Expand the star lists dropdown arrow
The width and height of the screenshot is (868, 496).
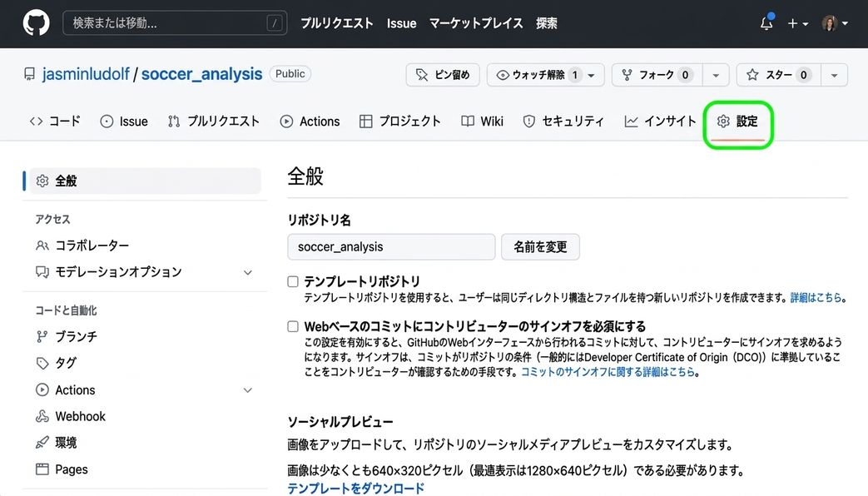click(834, 75)
